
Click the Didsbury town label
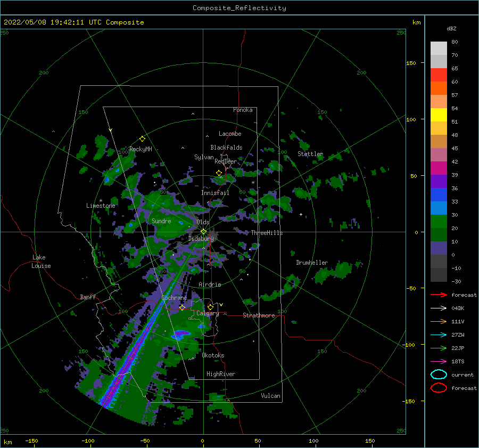coord(201,239)
